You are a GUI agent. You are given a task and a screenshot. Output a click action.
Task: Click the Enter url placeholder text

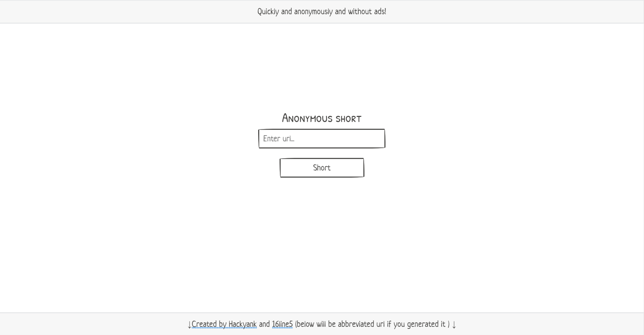point(279,138)
